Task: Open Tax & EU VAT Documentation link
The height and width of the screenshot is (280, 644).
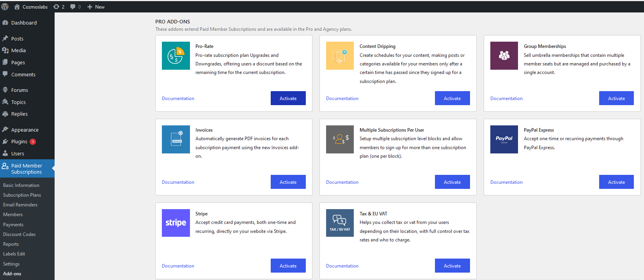Action: (x=342, y=266)
